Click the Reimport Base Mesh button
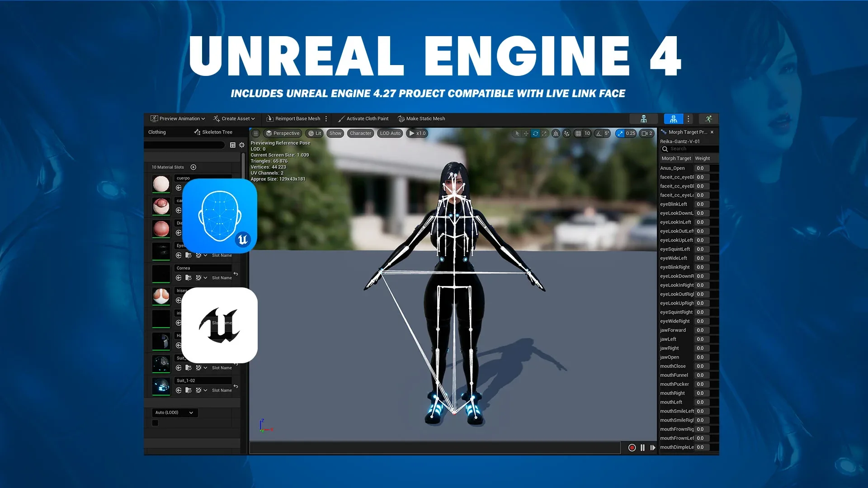 (x=294, y=118)
